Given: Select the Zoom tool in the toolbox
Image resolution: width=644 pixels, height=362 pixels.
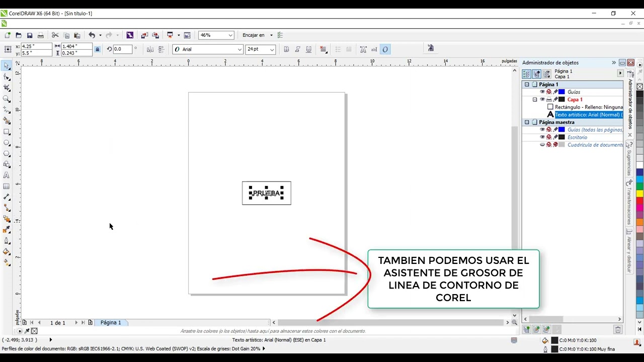Looking at the screenshot, I should click(x=7, y=99).
